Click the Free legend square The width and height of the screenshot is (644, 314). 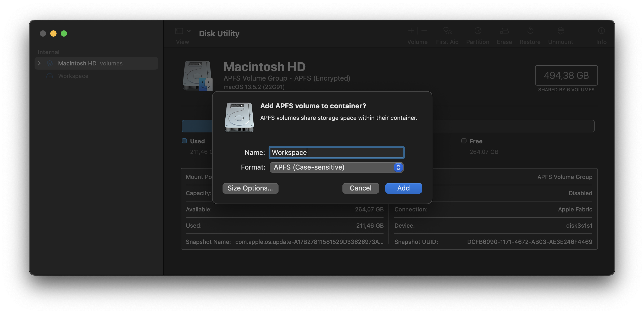tap(464, 141)
